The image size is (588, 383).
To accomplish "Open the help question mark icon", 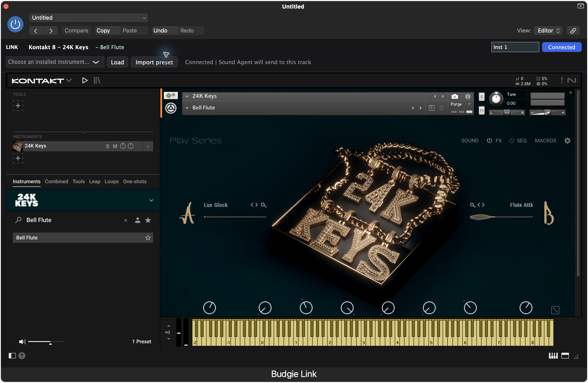I will click(22, 356).
